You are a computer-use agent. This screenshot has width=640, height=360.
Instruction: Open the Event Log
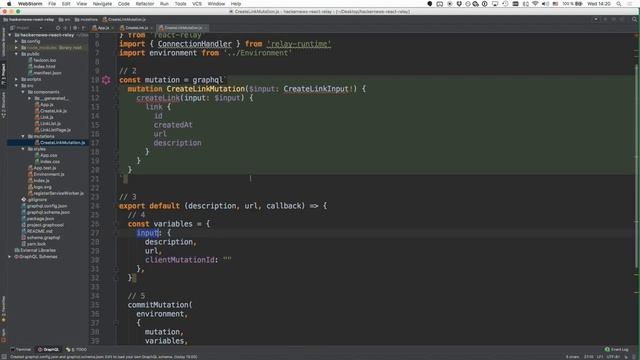tap(617, 349)
